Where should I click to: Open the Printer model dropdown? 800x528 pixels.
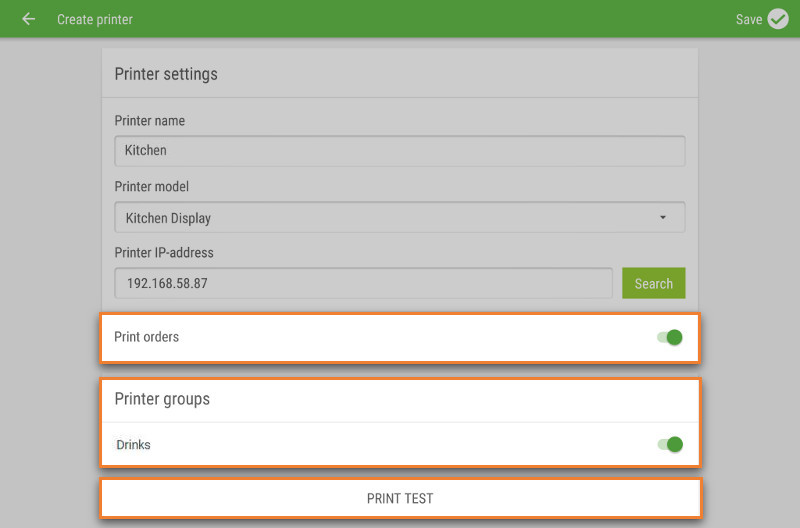tap(399, 217)
